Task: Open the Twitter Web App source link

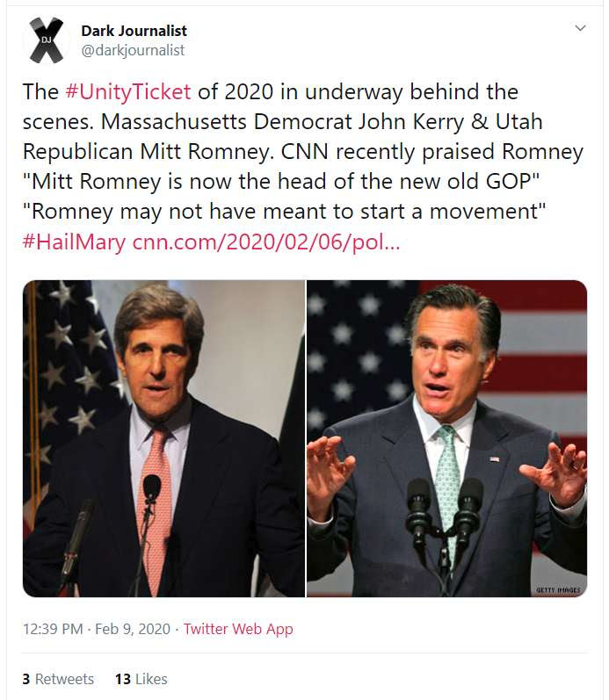Action: (238, 629)
